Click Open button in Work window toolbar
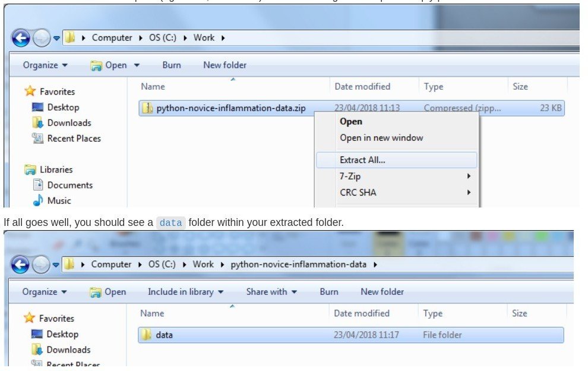Image resolution: width=588 pixels, height=371 pixels. tap(109, 65)
